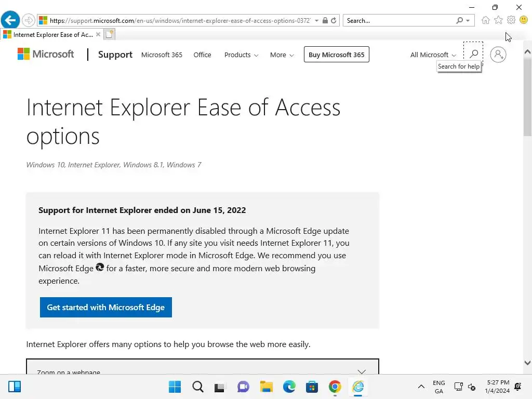Click the Support link in header
Screen dimensions: 532x399
click(x=115, y=55)
